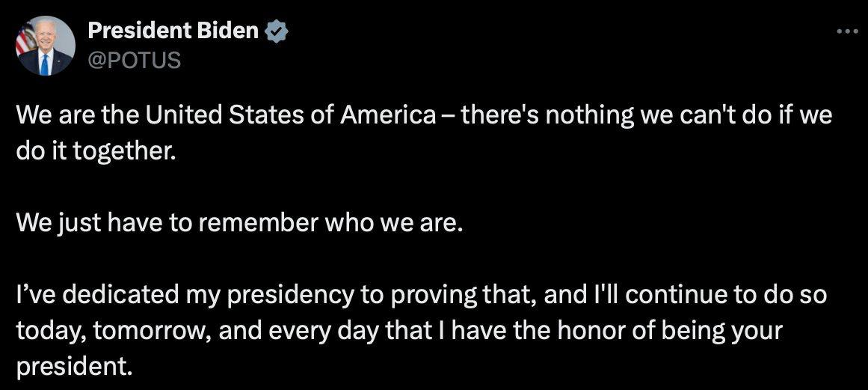The image size is (868, 390).
Task: Open the @POTUS handle link
Action: 135,60
